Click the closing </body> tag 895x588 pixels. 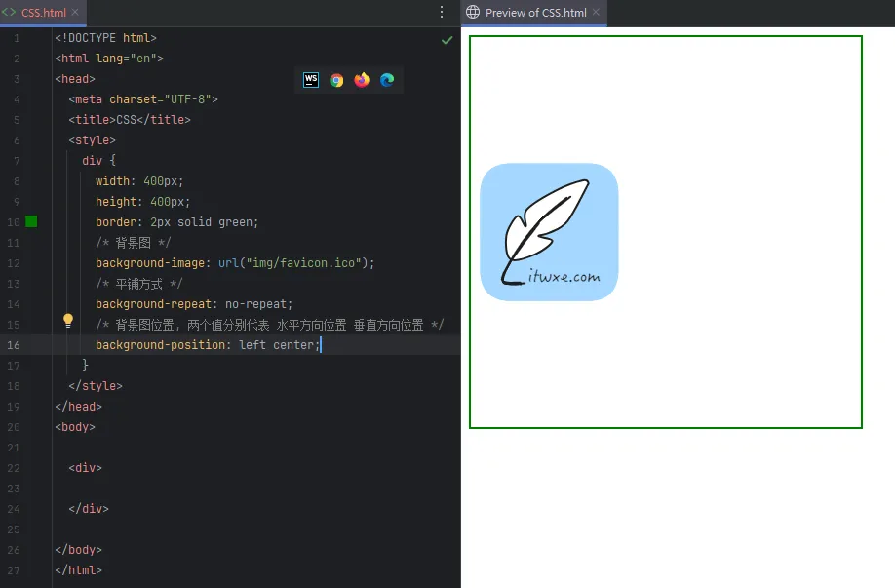[x=78, y=550]
